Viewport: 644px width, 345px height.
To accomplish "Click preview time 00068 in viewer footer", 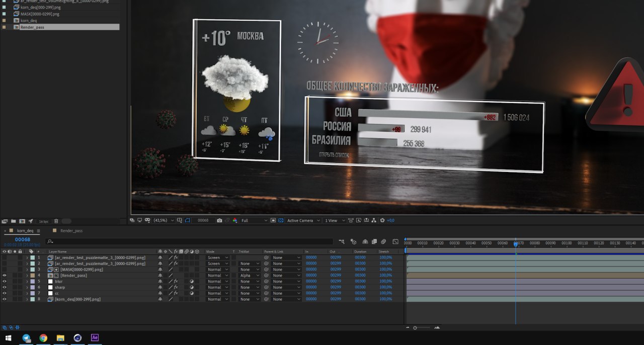I will 203,220.
